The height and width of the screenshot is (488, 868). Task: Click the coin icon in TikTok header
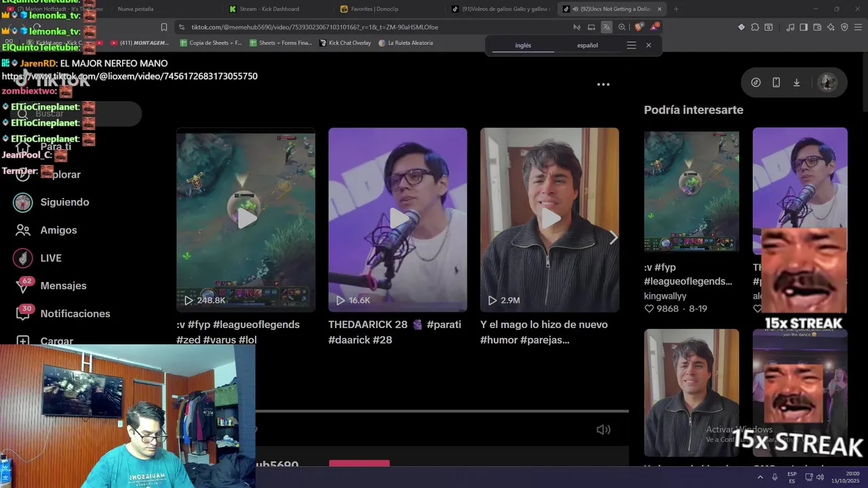[x=755, y=83]
